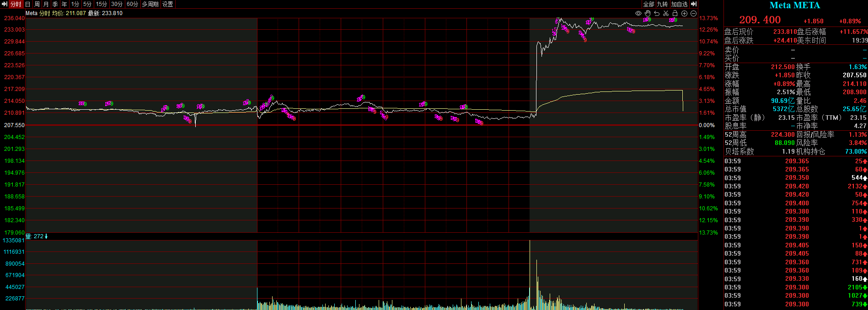Open the 多周期 multi-period view
868x310 pixels.
pyautogui.click(x=150, y=4)
